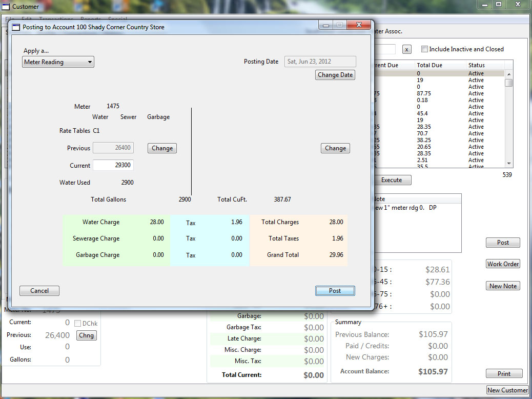
Task: Click the Post button above Work Order
Action: coord(503,243)
